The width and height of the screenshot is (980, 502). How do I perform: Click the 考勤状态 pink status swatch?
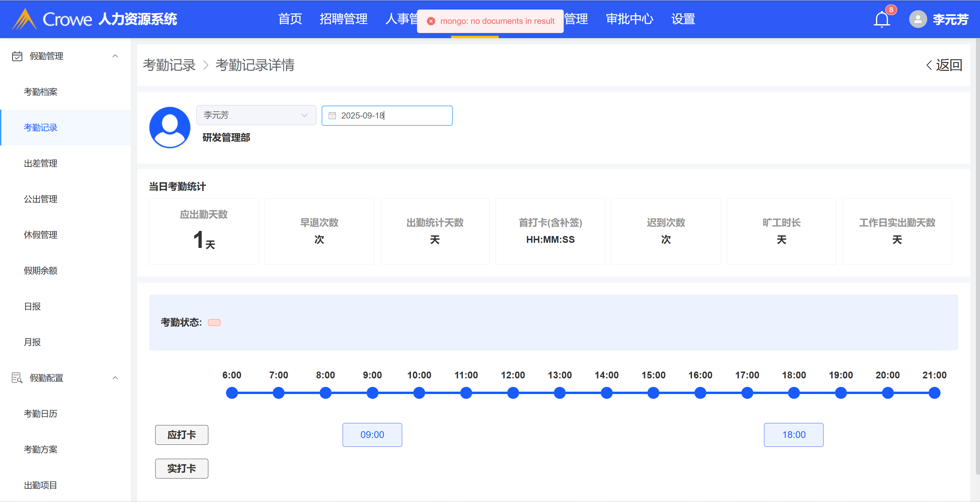(x=214, y=323)
